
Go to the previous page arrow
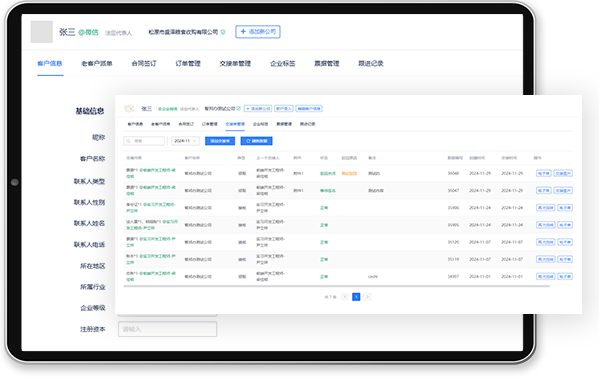345,297
